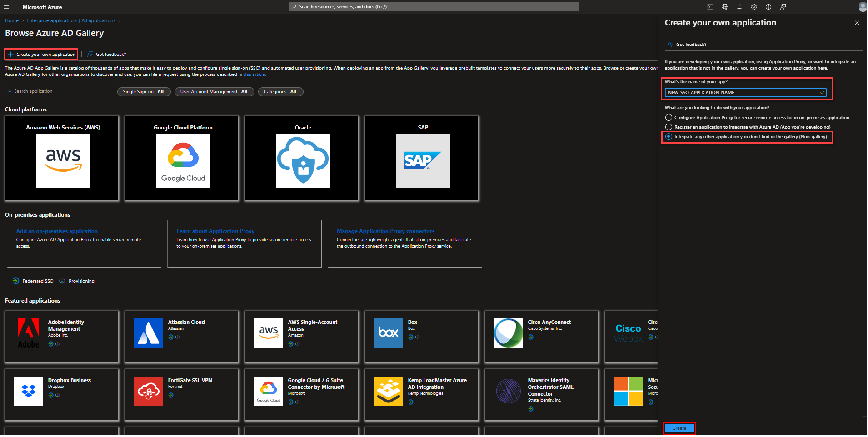Click Create your own application
This screenshot has width=868, height=437.
41,55
